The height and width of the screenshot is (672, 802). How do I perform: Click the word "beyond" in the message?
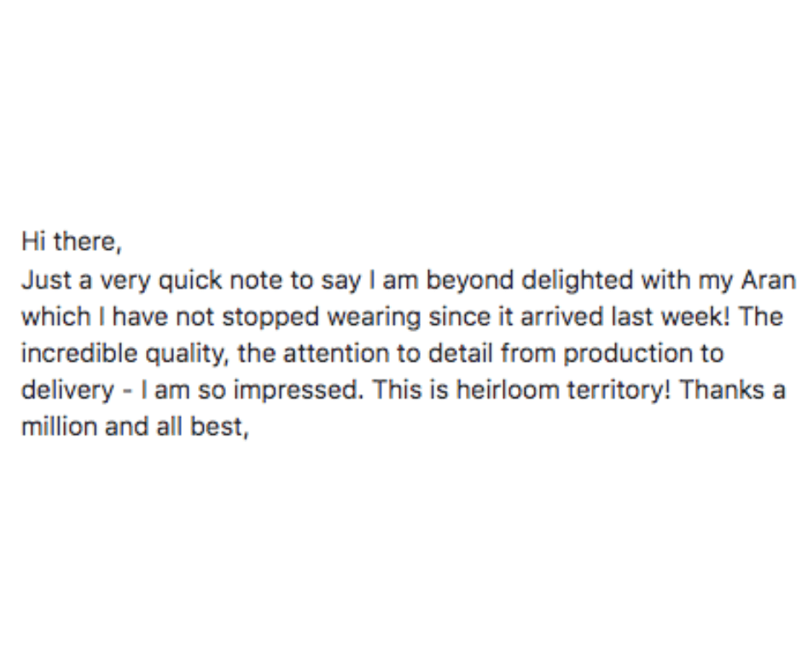[469, 281]
